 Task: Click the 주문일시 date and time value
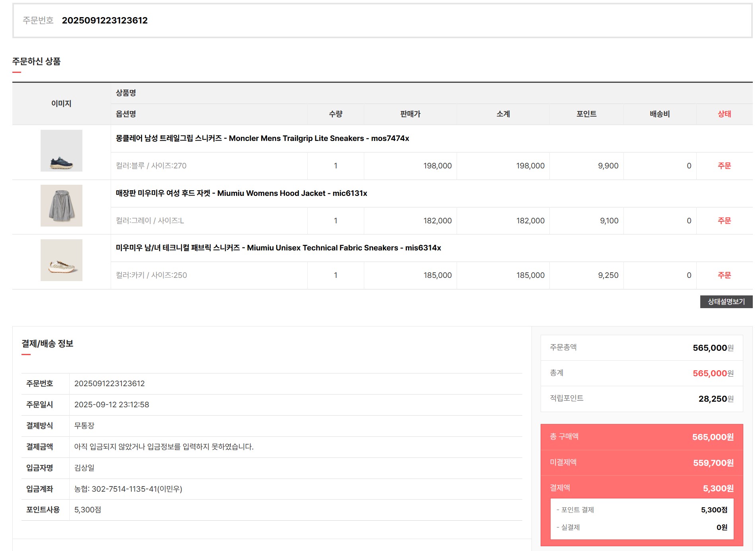(x=111, y=405)
